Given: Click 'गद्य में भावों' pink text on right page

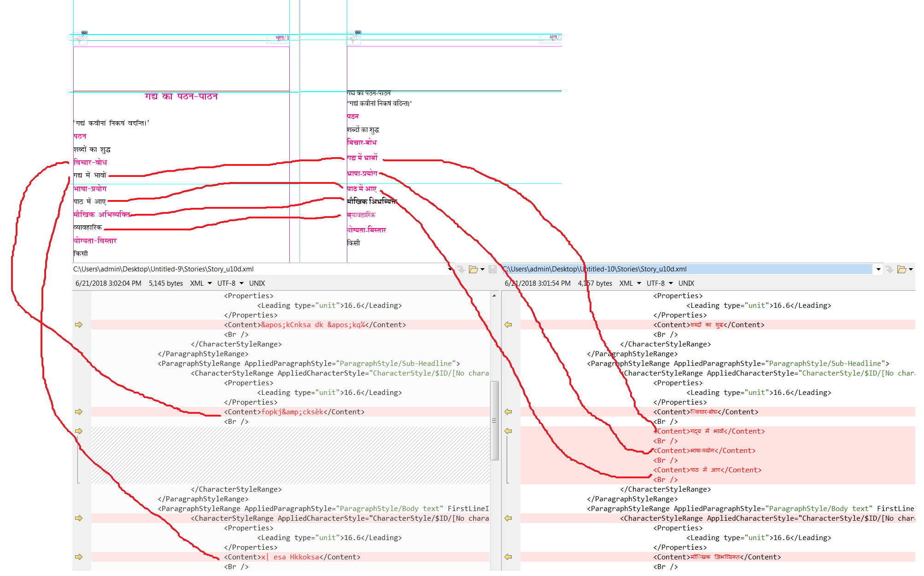Looking at the screenshot, I should point(362,158).
